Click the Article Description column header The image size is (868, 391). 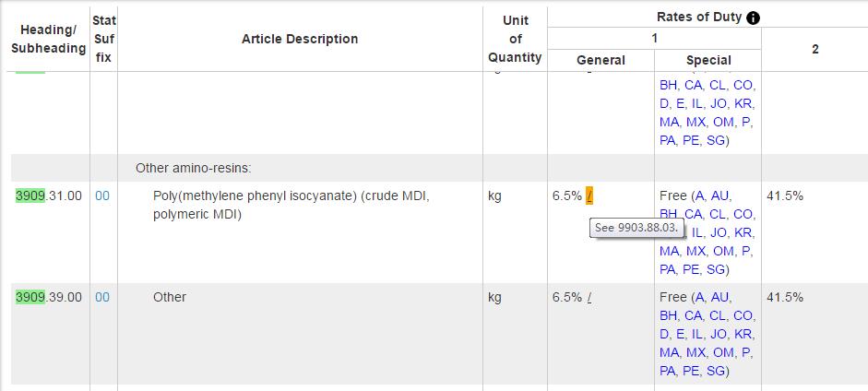(x=300, y=39)
